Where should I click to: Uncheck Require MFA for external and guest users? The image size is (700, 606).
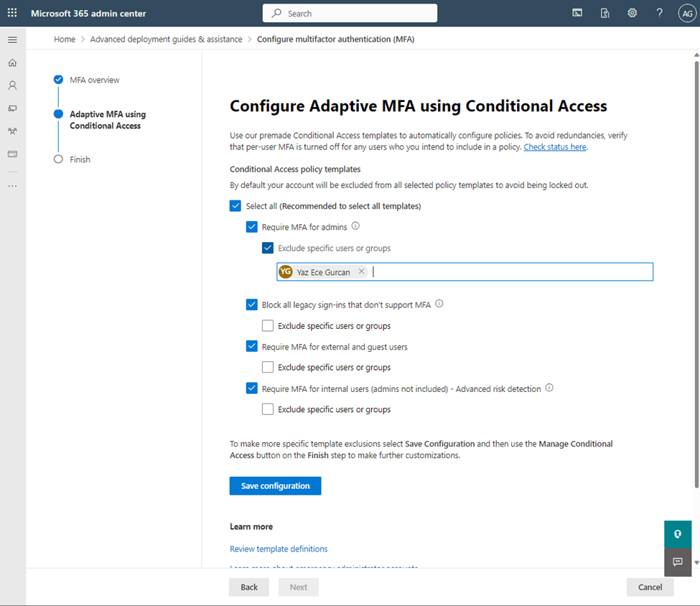[252, 346]
